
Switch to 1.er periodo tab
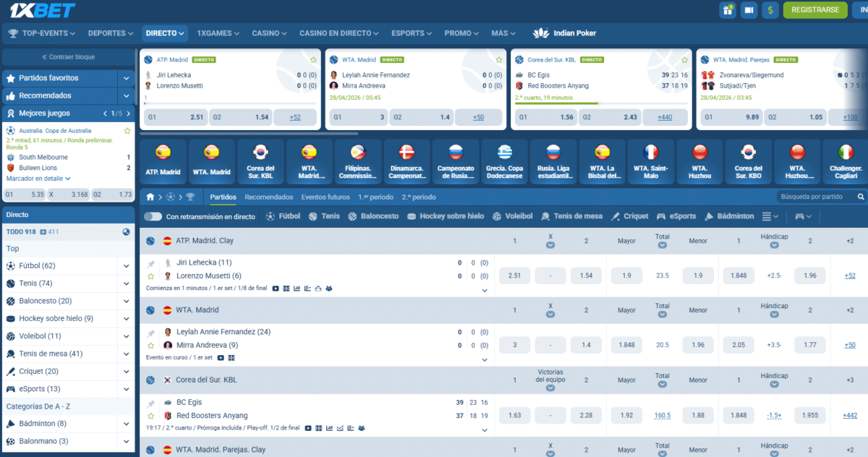pyautogui.click(x=375, y=197)
